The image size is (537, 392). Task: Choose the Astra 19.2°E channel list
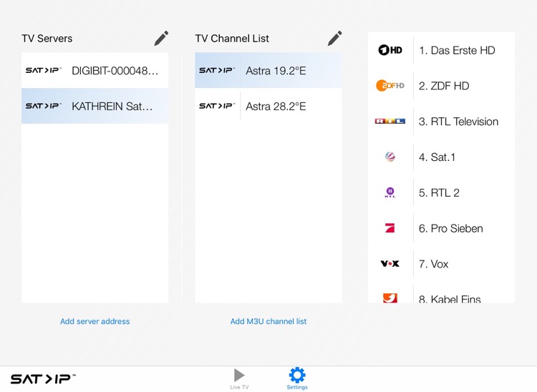pos(268,70)
